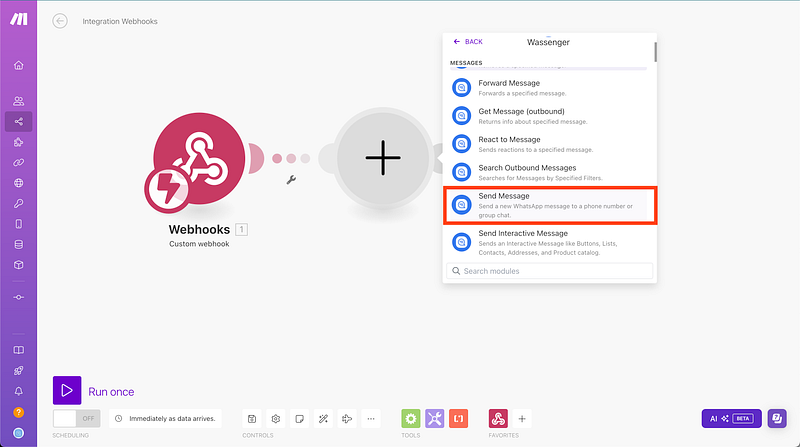Focus the Search modules field
This screenshot has width=800, height=447.
551,271
